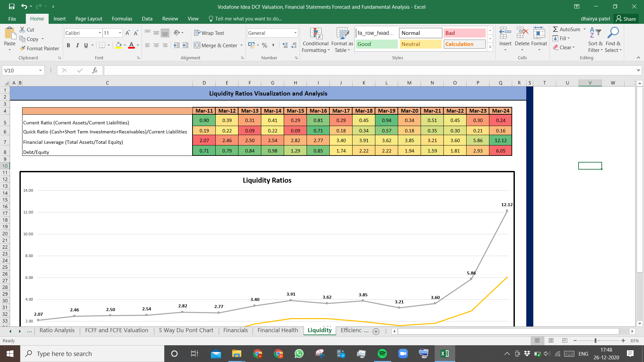Click the text orientation icon
The image size is (644, 362).
coord(177,33)
